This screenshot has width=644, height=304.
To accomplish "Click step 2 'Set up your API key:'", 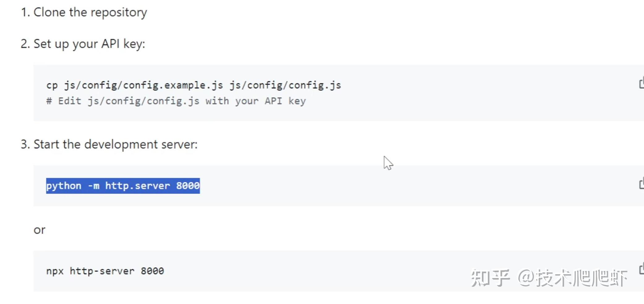I will coord(89,44).
